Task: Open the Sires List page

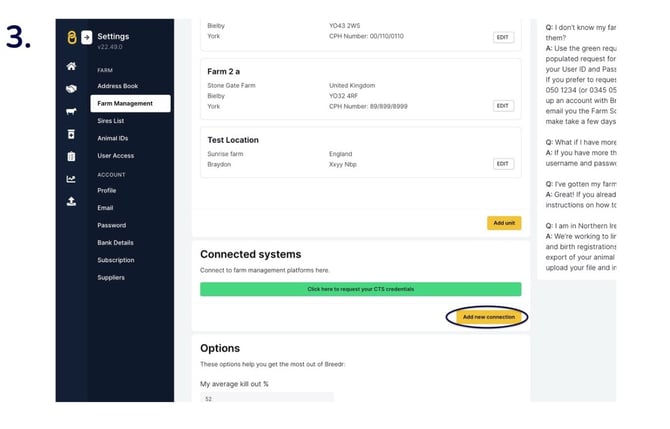Action: [x=111, y=121]
